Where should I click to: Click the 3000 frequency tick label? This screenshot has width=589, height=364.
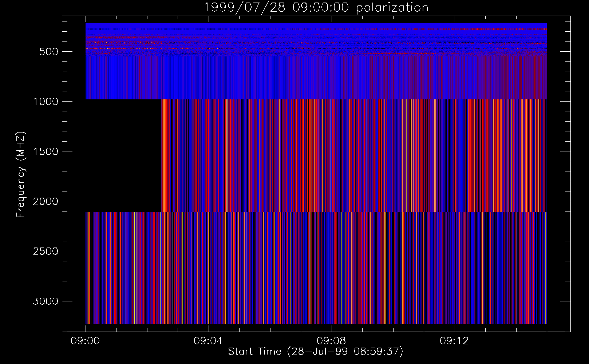[46, 301]
